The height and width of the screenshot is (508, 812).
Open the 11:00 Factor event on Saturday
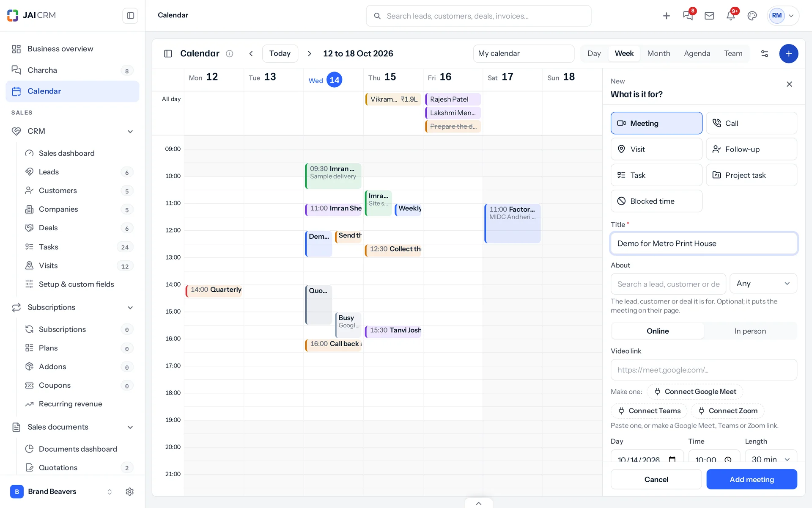point(513,223)
